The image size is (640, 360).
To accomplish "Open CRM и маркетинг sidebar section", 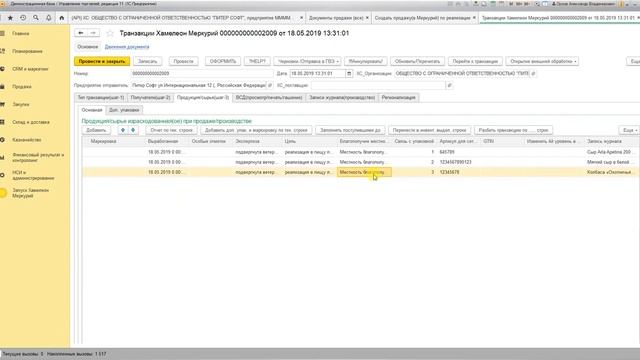I will [x=30, y=69].
